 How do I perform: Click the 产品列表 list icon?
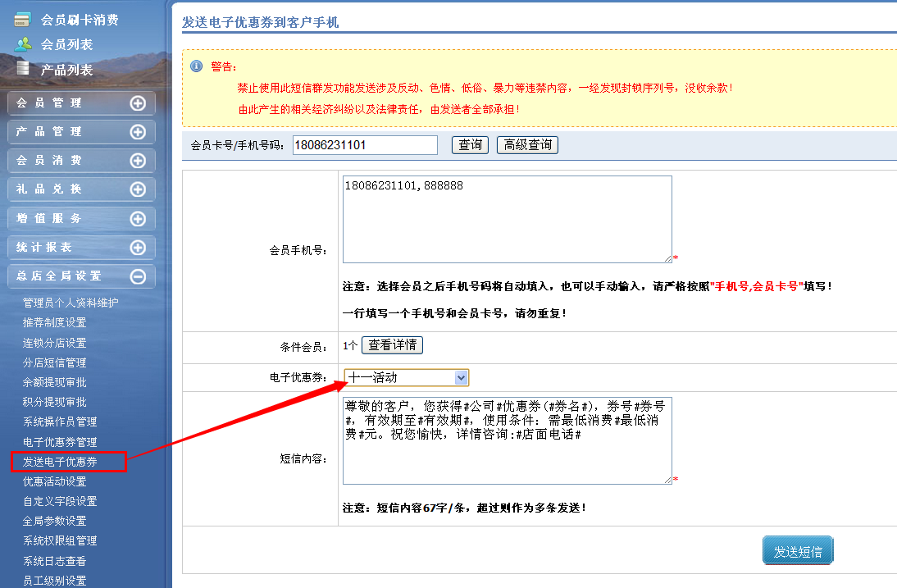[23, 69]
